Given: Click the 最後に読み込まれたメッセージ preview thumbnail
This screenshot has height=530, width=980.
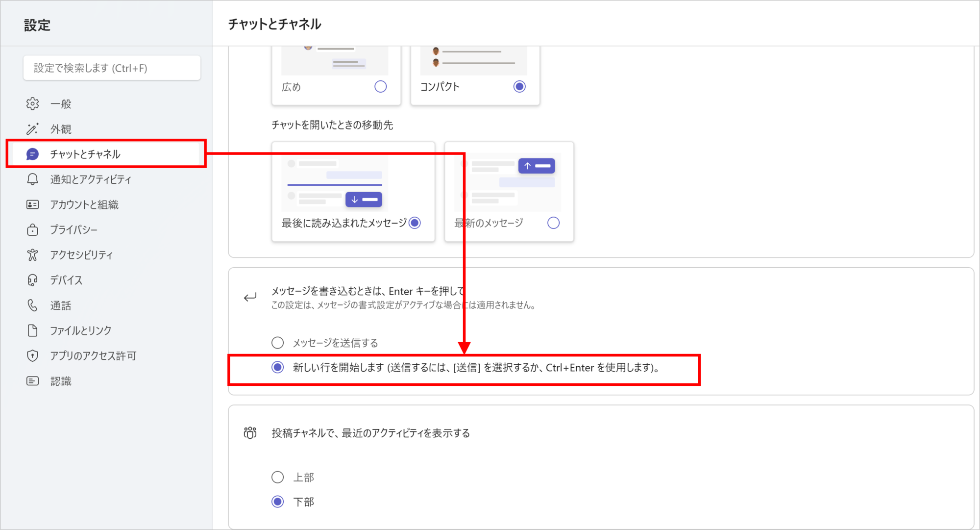Looking at the screenshot, I should click(x=335, y=183).
